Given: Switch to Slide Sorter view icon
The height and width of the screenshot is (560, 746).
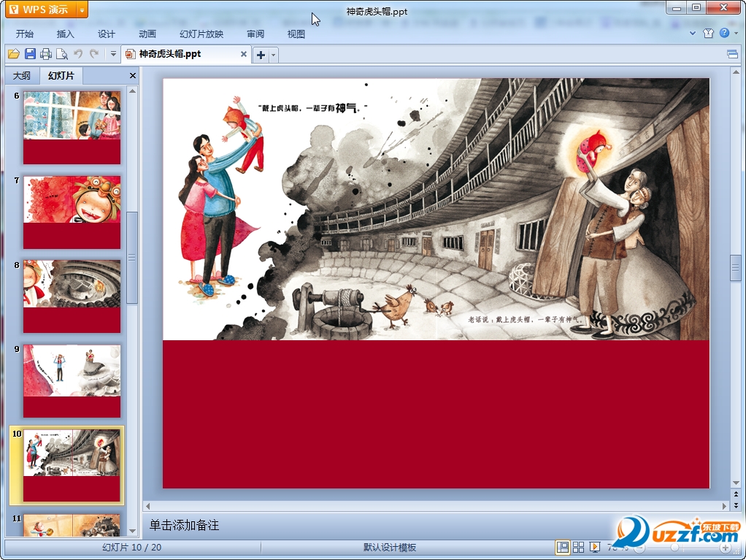Looking at the screenshot, I should [x=579, y=548].
